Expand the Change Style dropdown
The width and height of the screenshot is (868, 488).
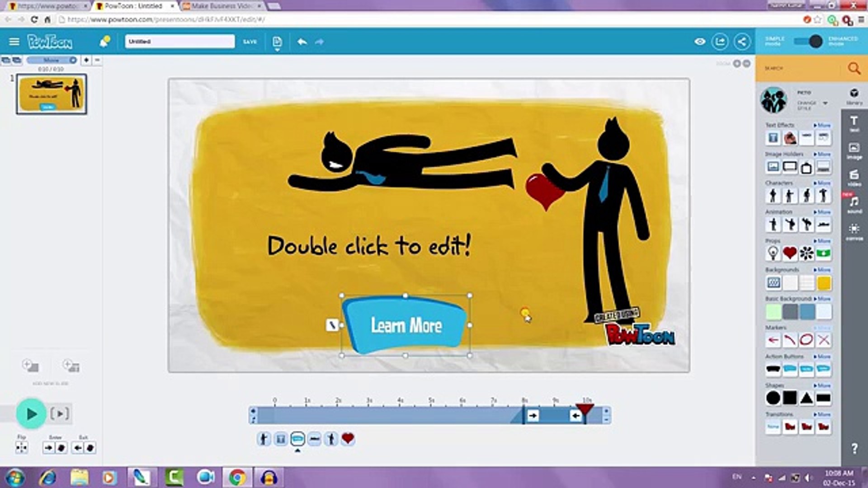(825, 103)
